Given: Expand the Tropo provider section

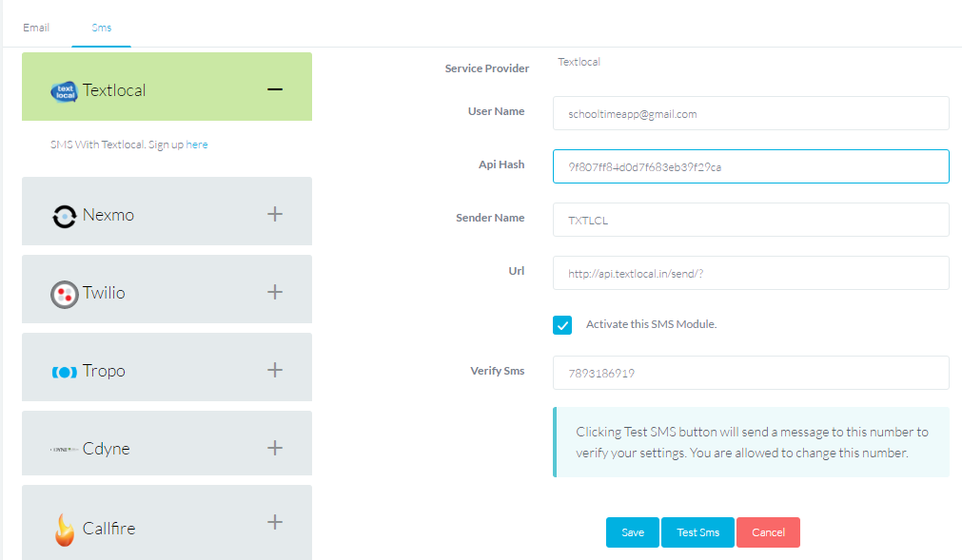Looking at the screenshot, I should point(275,370).
